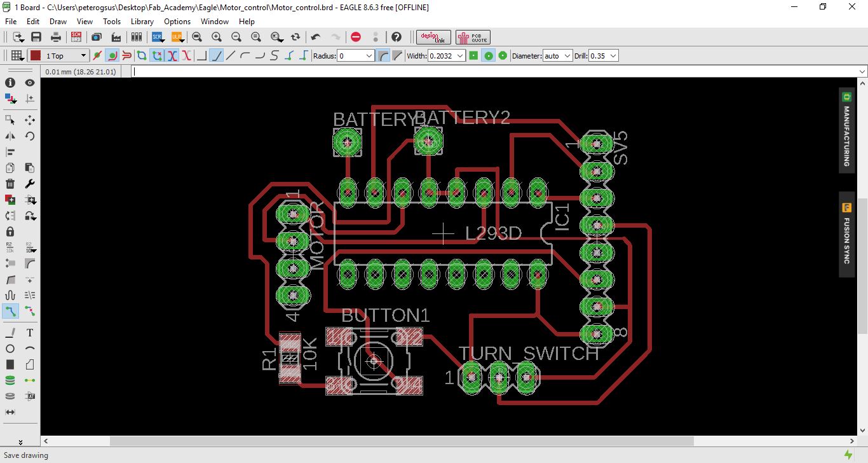
Task: Click the red layer color swatch
Action: pos(36,55)
